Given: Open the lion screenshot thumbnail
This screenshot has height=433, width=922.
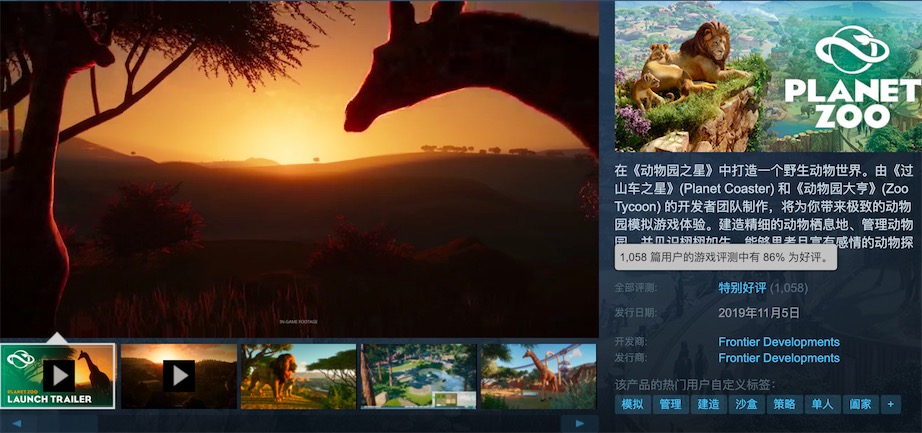Looking at the screenshot, I should click(298, 376).
